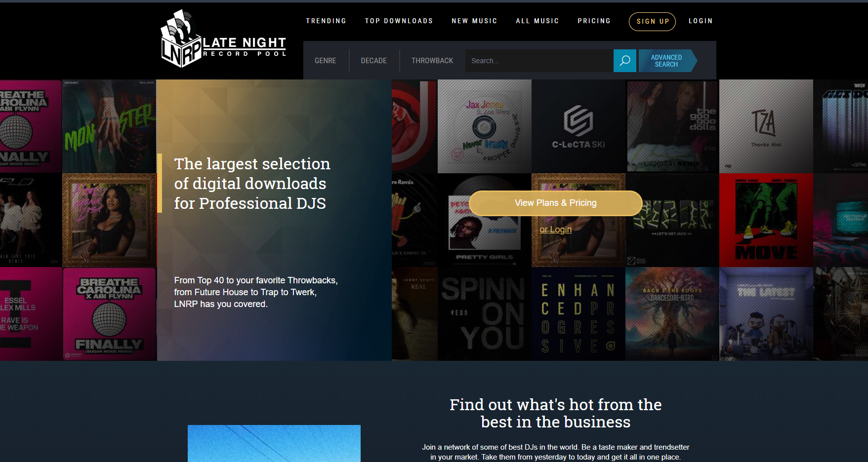Select the framed portrait album cover on left

109,220
